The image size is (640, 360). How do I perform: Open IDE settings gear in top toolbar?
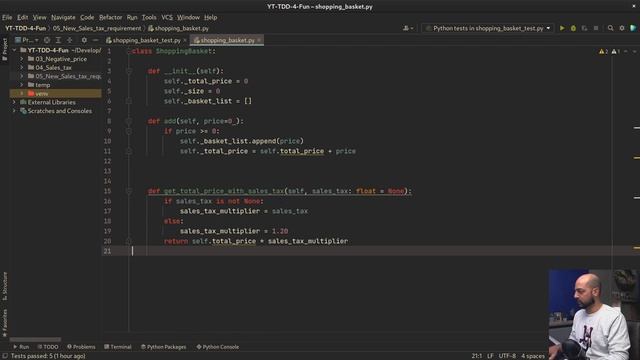(622, 28)
